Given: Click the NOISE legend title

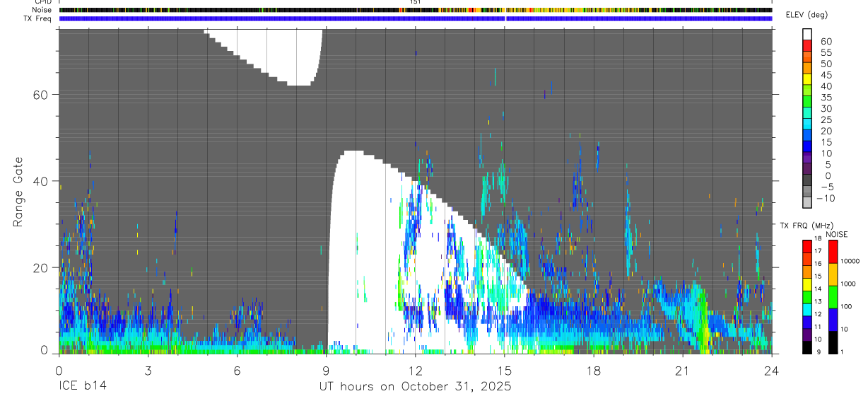Looking at the screenshot, I should click(x=837, y=234).
